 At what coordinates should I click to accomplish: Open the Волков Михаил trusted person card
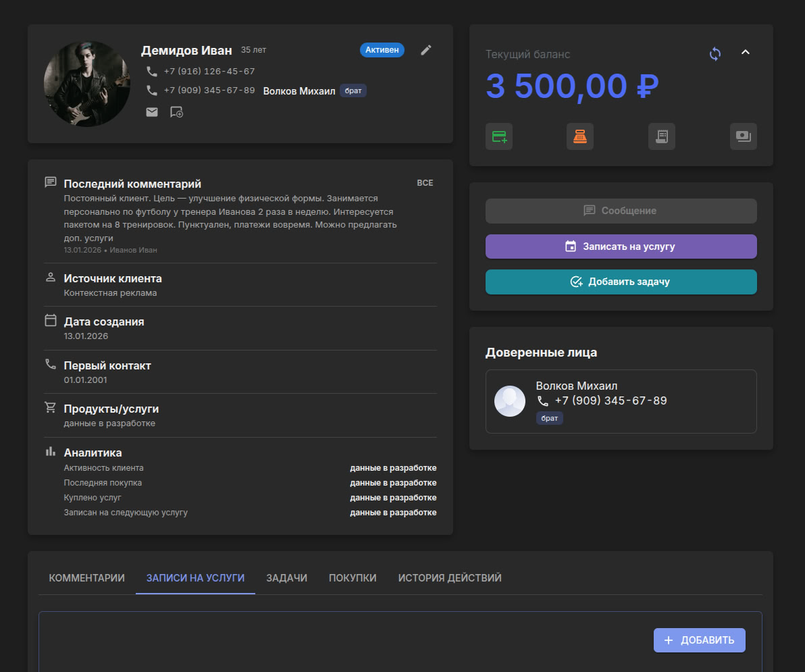coord(621,401)
